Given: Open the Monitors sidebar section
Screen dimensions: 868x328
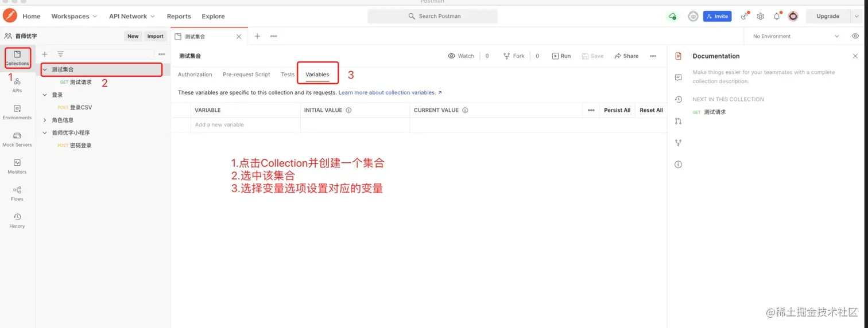Looking at the screenshot, I should (x=17, y=166).
